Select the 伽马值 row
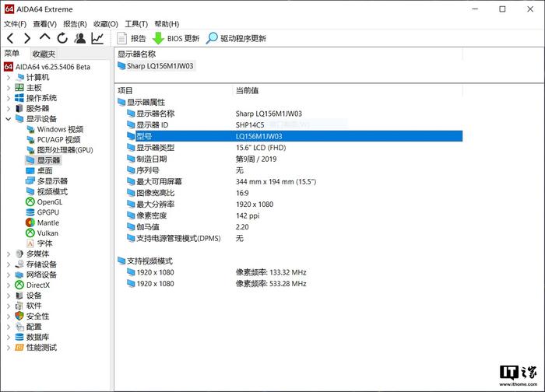The width and height of the screenshot is (545, 392). click(x=294, y=227)
